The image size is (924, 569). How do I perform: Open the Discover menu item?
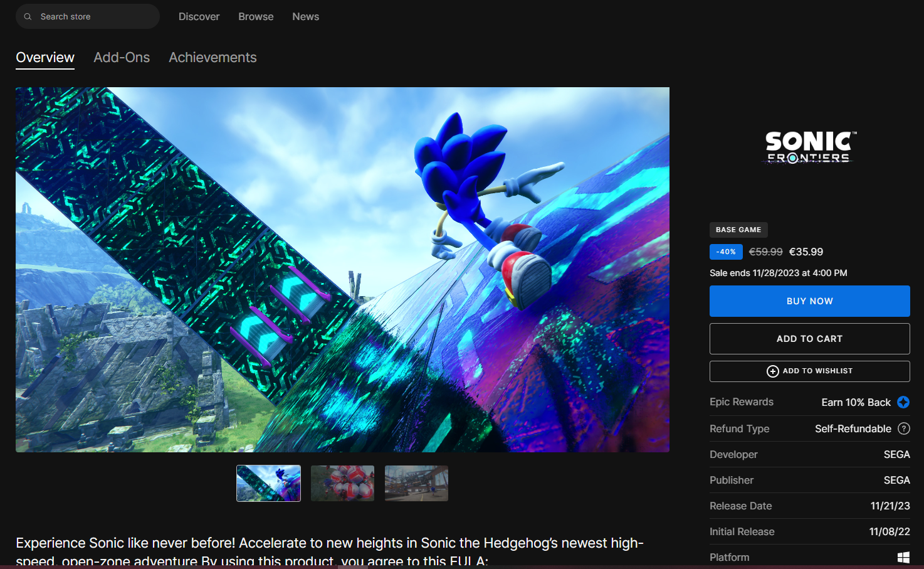pyautogui.click(x=199, y=17)
